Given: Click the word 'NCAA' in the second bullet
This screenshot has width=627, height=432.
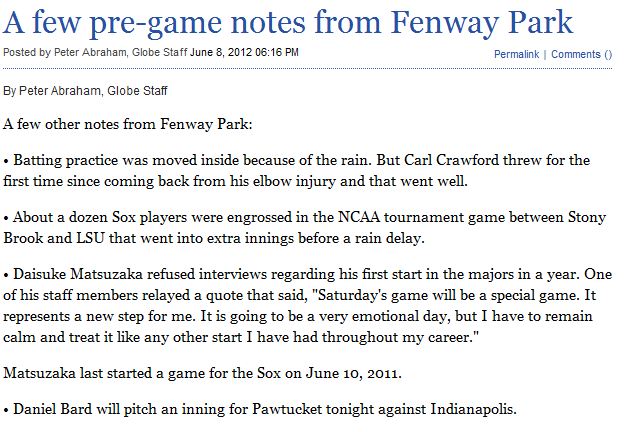Looking at the screenshot, I should click(359, 217).
